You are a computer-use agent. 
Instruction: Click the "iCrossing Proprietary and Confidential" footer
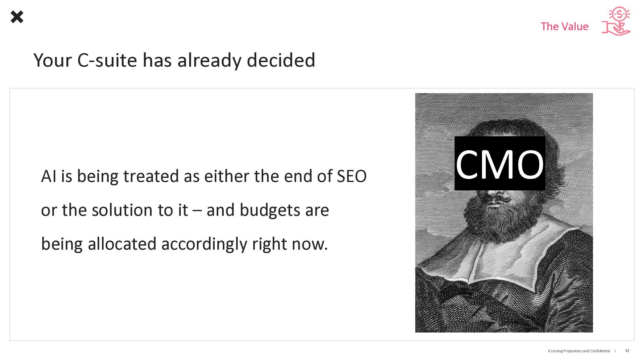click(x=579, y=351)
